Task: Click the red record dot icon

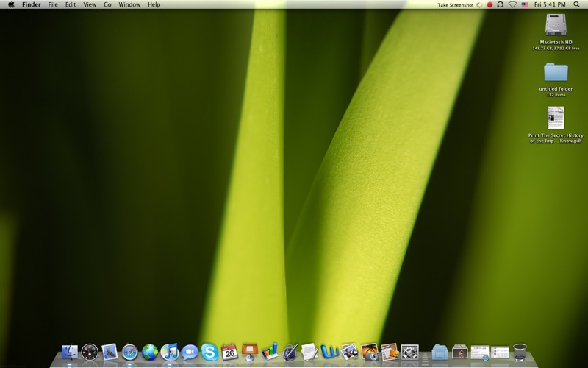Action: pos(490,5)
